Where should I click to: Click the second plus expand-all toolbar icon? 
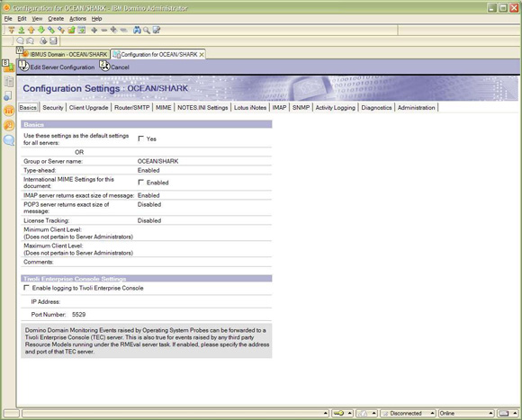coord(114,31)
